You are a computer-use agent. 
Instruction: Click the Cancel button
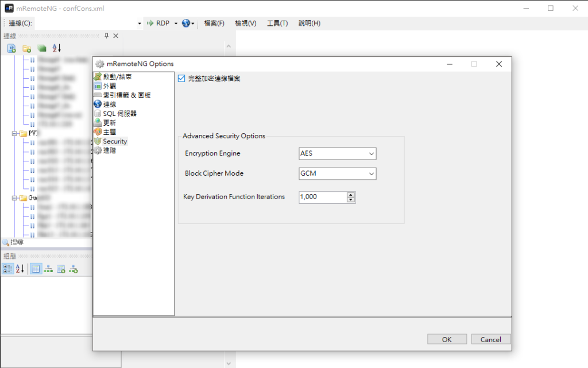491,339
